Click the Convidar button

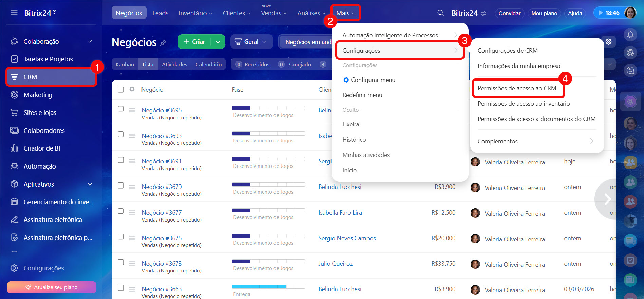click(x=509, y=13)
